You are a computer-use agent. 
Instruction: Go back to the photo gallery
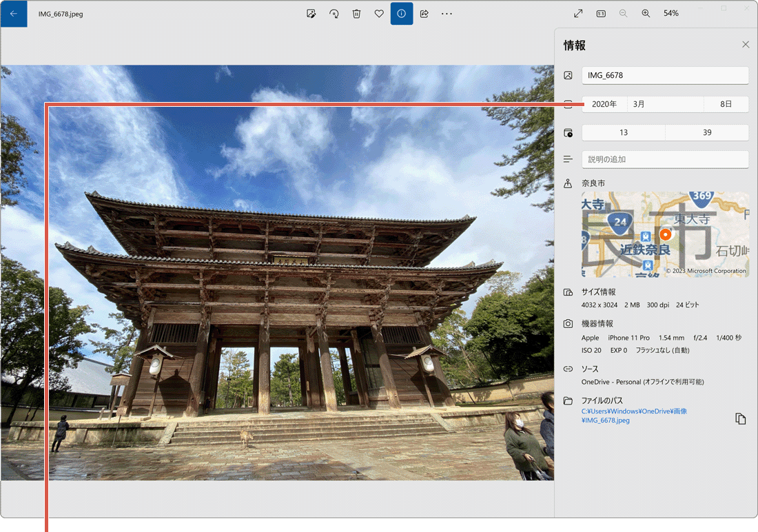[14, 13]
